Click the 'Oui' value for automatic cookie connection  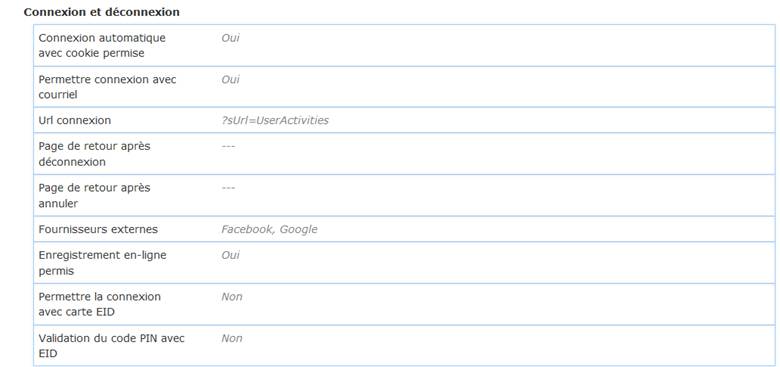230,37
